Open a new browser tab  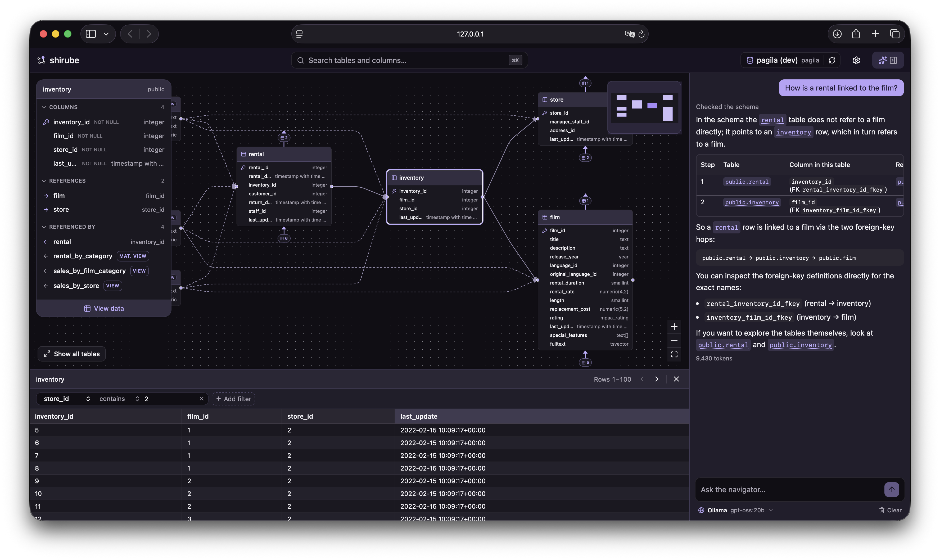pyautogui.click(x=875, y=34)
